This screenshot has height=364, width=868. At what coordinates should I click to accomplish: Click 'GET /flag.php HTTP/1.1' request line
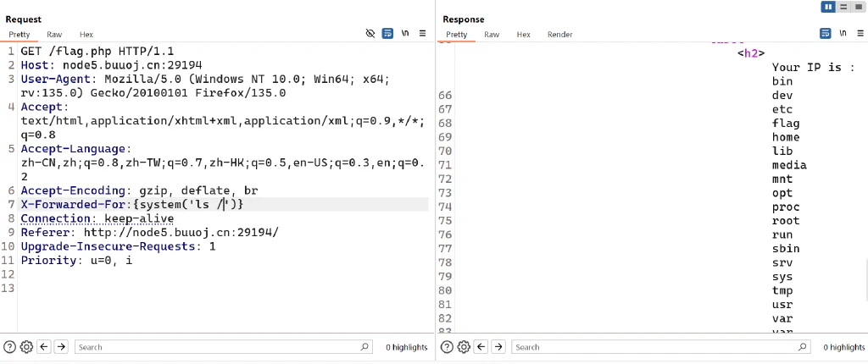coord(97,52)
